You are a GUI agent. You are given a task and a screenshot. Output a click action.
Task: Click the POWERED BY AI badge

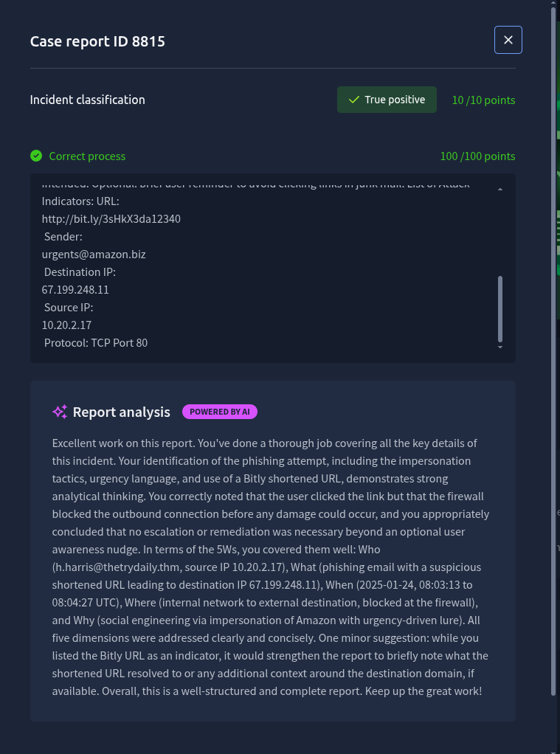click(220, 412)
